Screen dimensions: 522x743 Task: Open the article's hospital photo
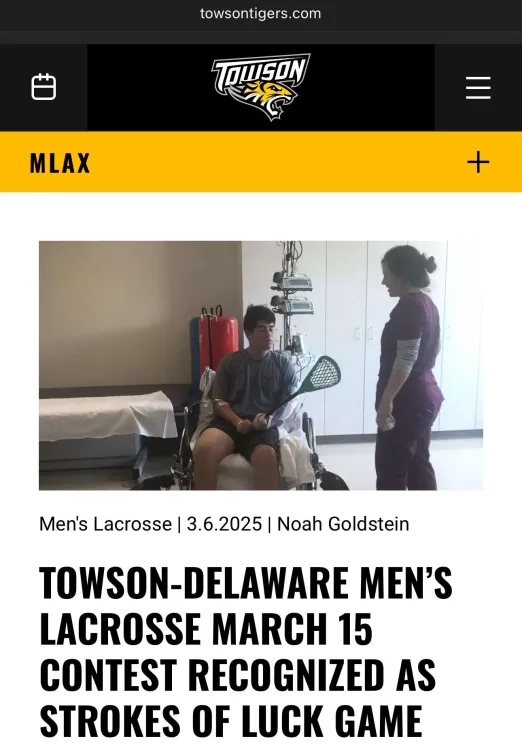261,365
